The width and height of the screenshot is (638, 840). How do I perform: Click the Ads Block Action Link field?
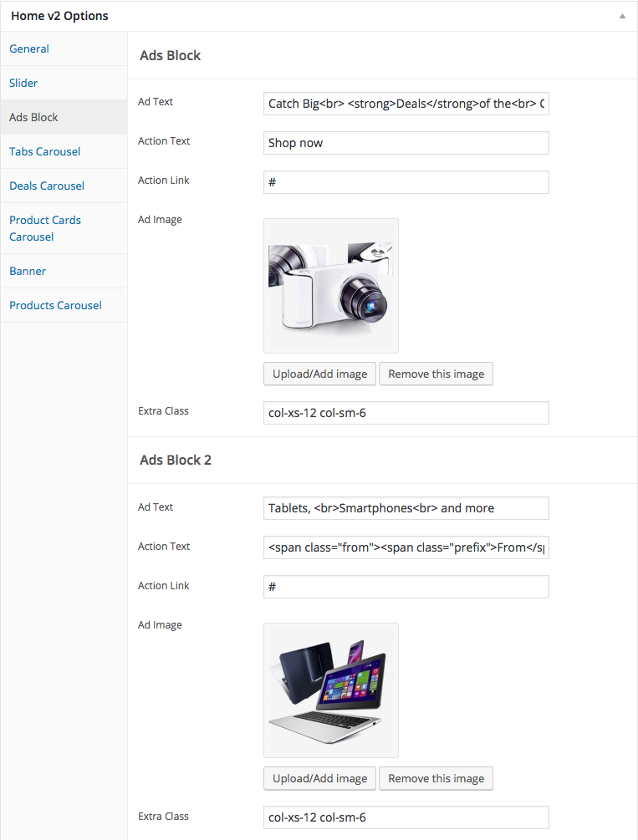pos(406,182)
